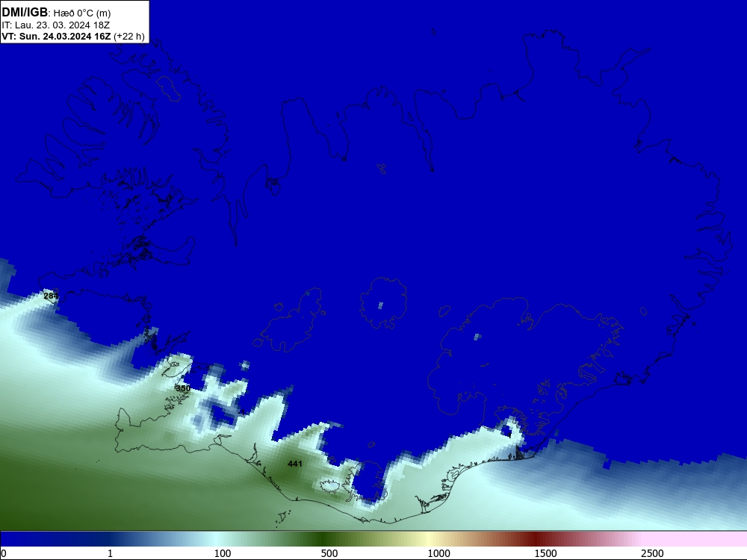Pick the dark green color above 500

click(324, 538)
